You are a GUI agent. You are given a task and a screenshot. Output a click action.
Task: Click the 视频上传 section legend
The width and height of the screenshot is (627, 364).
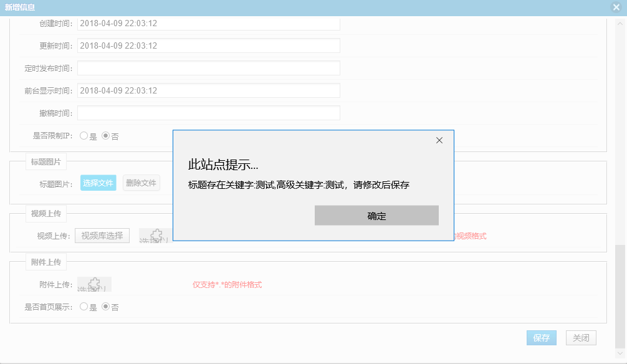[x=46, y=214]
